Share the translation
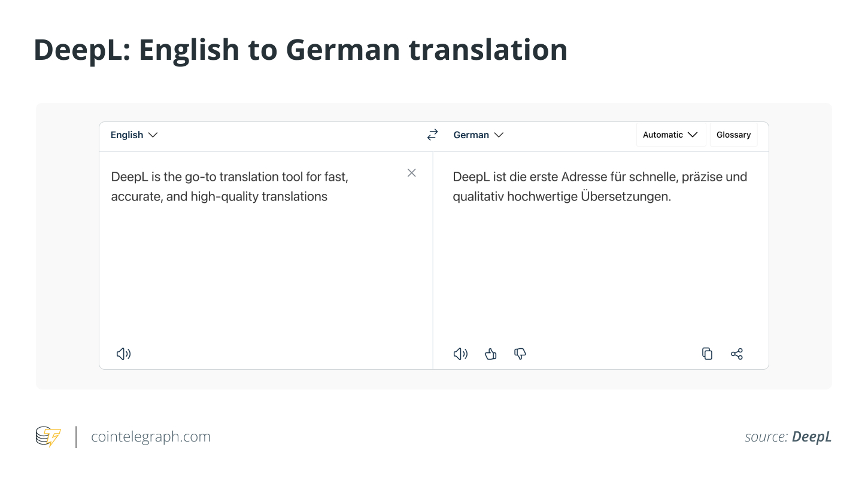868x484 pixels. [x=736, y=354]
